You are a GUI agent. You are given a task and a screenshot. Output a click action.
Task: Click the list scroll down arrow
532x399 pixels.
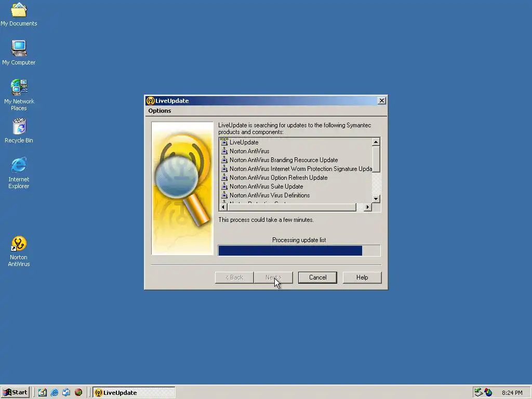(x=376, y=199)
